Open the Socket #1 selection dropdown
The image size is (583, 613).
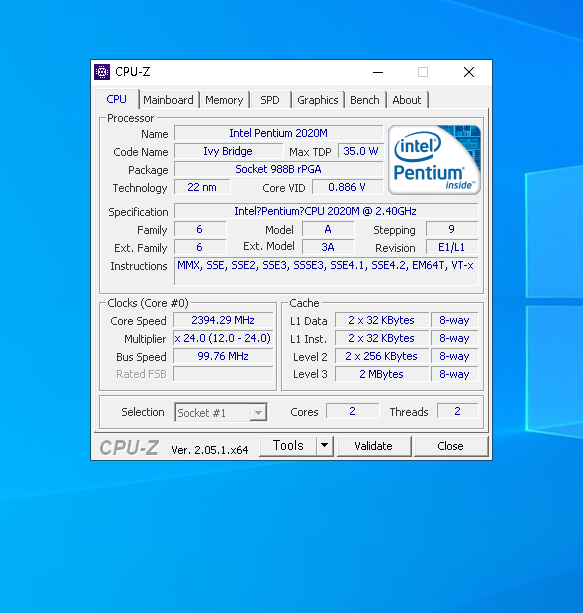221,412
